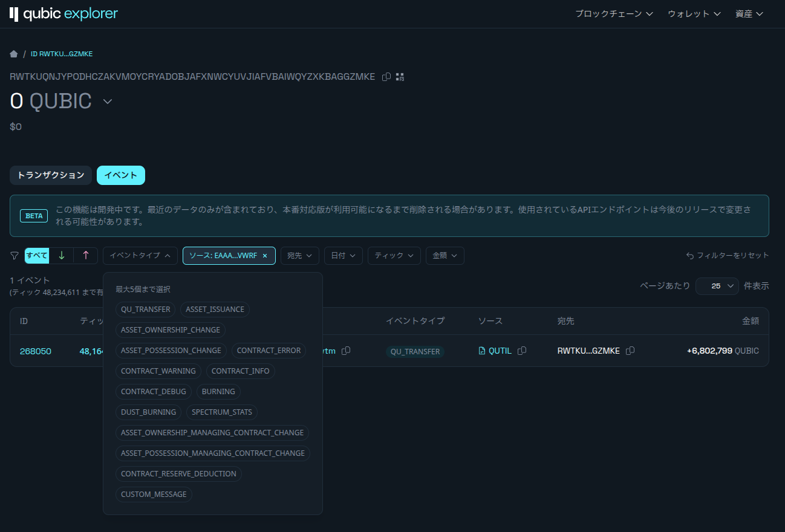
Task: Switch to the トランザクション tab
Action: pos(51,175)
